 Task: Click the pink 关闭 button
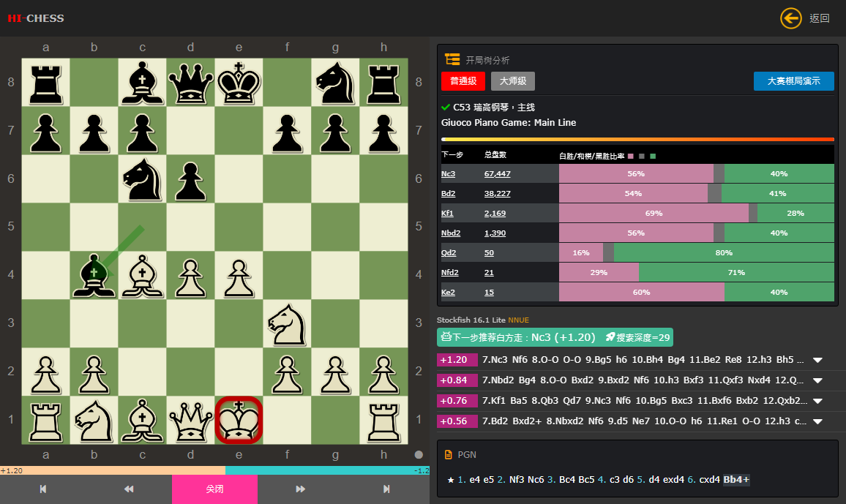tap(214, 489)
